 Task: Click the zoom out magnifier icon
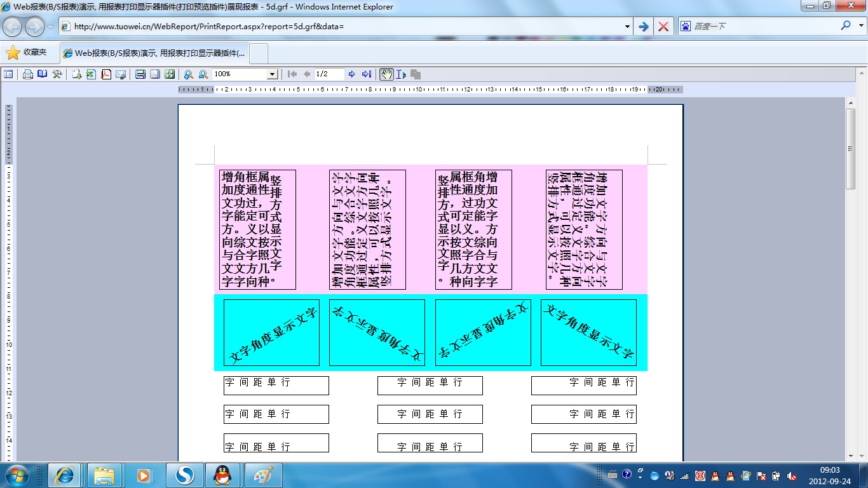[x=203, y=74]
